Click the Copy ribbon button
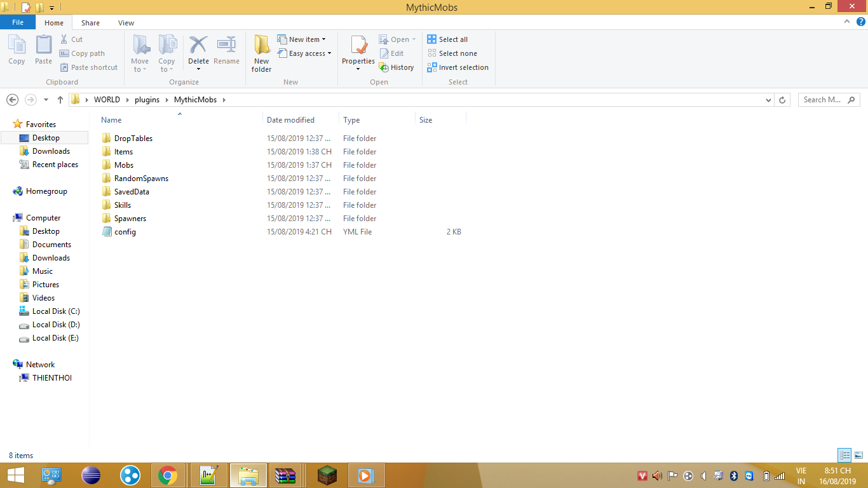The width and height of the screenshot is (868, 488). tap(17, 50)
